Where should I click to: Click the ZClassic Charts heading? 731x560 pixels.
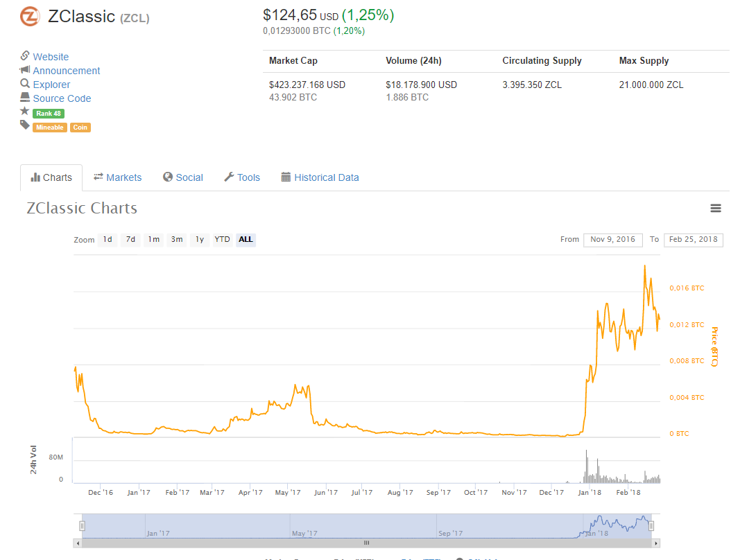(82, 208)
